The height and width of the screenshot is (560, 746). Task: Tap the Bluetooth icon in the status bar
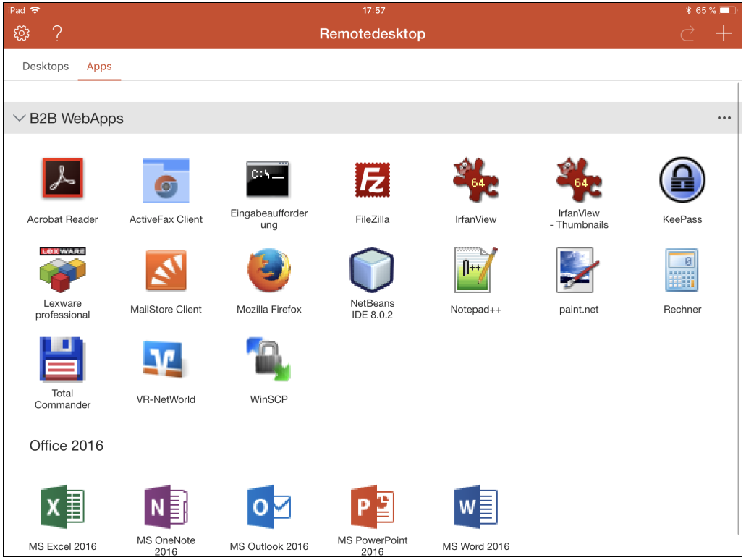tap(688, 10)
